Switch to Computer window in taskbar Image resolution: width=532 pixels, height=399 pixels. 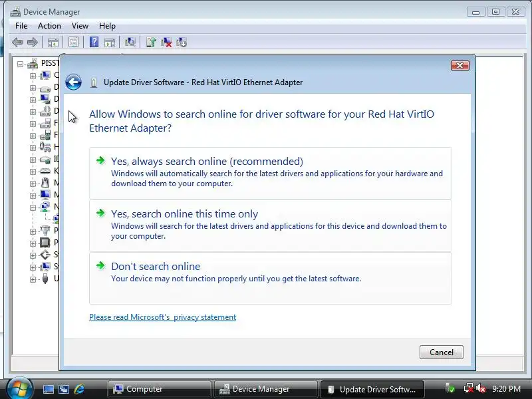(x=159, y=389)
